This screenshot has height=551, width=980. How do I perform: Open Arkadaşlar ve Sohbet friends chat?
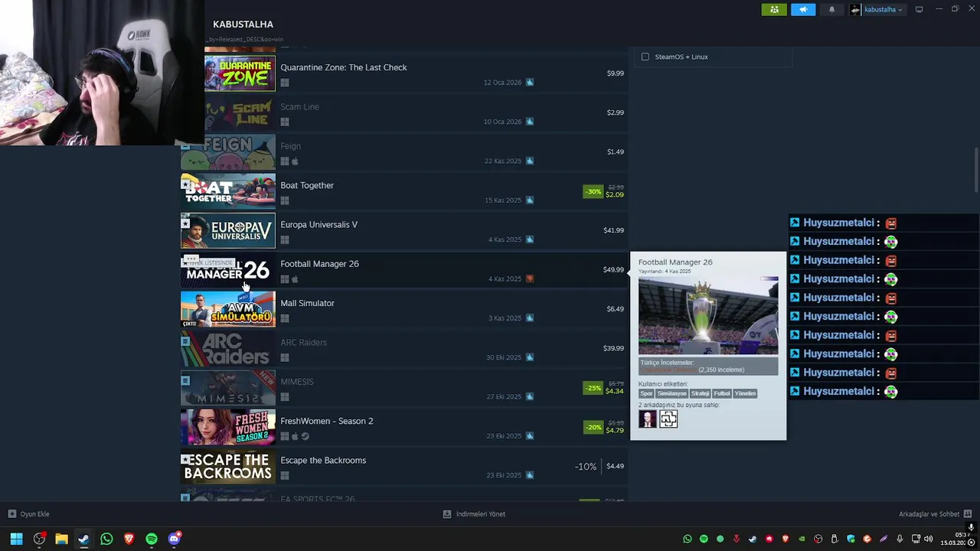[x=935, y=514]
